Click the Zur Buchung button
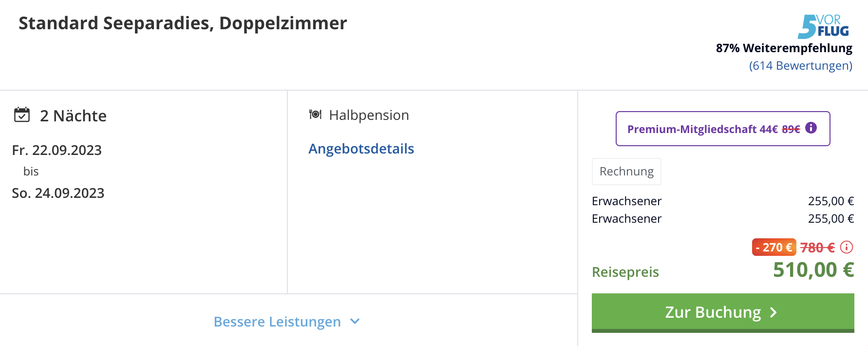This screenshot has height=346, width=868. 723,313
